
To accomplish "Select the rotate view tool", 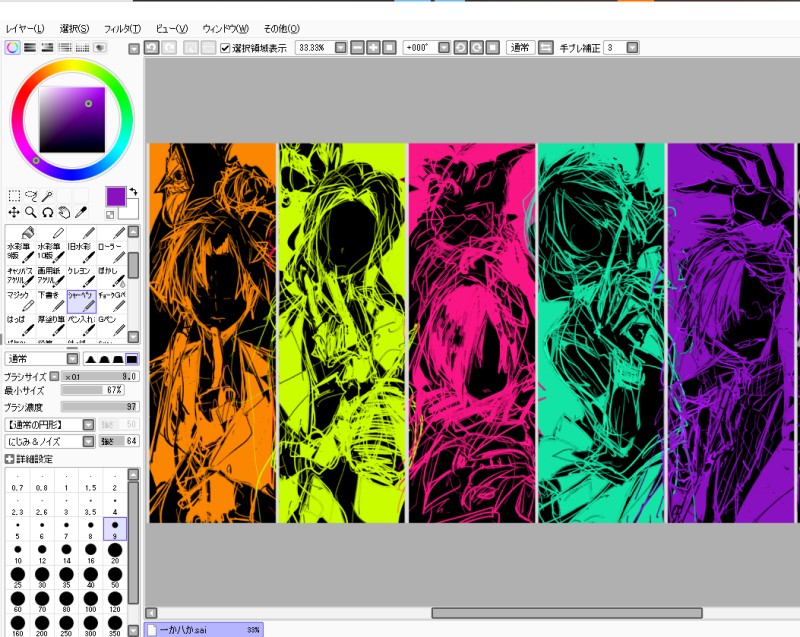I will coord(48,212).
